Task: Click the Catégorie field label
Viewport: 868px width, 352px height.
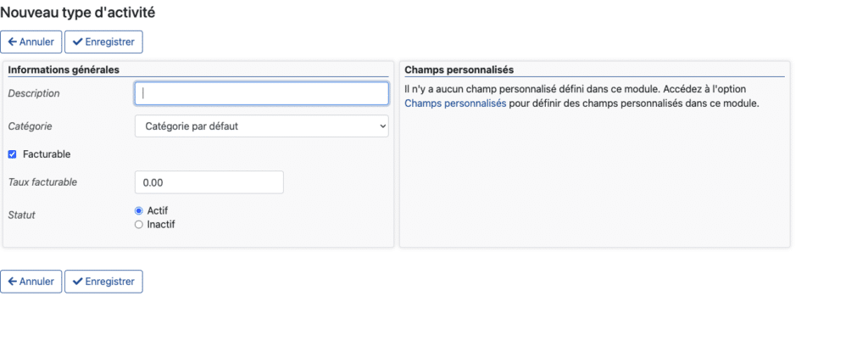Action: pyautogui.click(x=30, y=126)
